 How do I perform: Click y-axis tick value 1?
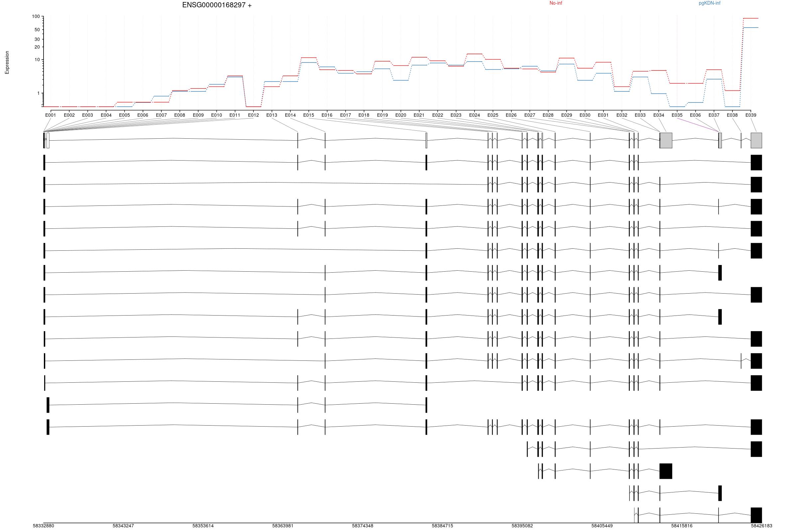[39, 93]
